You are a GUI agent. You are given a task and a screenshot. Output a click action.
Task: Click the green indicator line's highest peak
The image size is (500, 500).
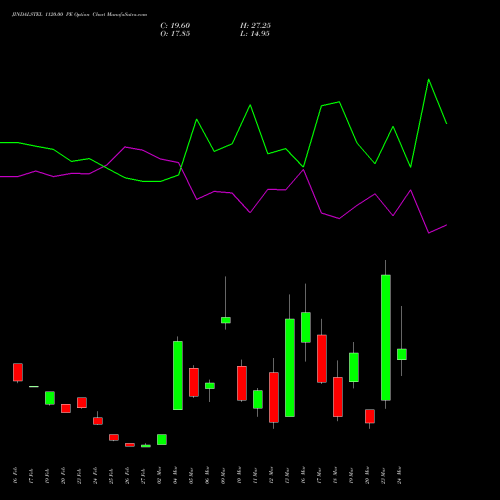428,79
